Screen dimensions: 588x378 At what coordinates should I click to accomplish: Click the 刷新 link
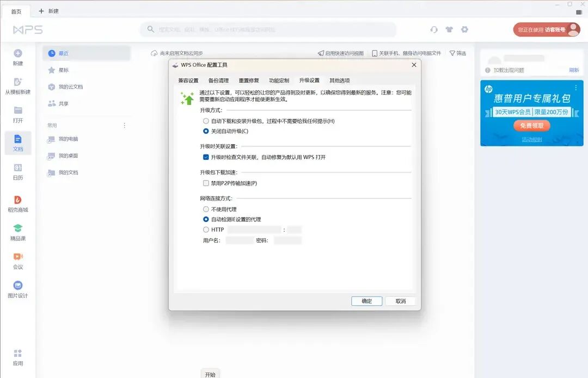tap(574, 70)
